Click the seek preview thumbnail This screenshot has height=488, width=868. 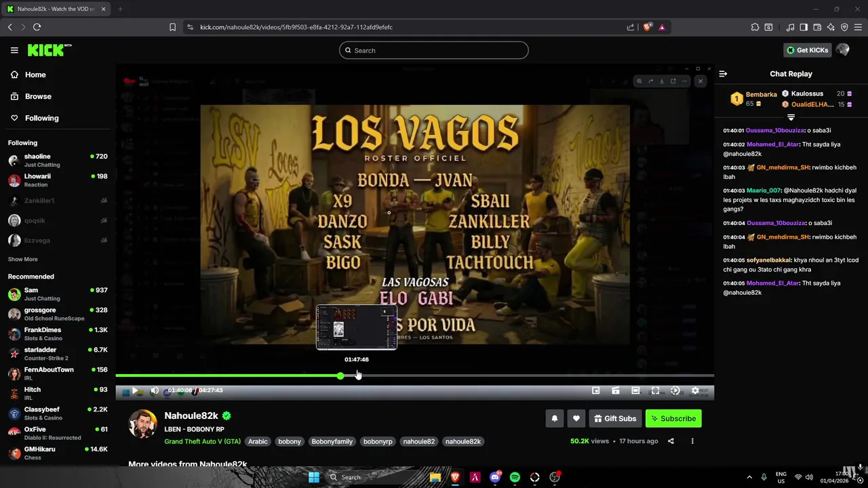pyautogui.click(x=357, y=327)
